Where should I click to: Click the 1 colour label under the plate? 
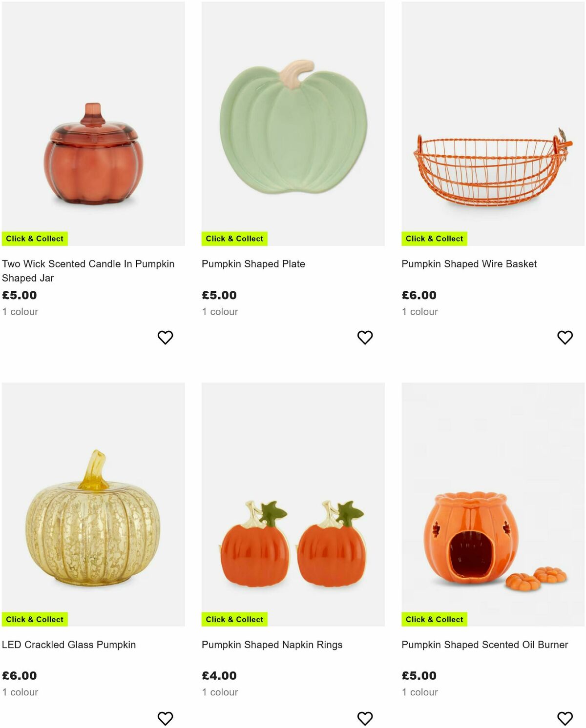(220, 311)
